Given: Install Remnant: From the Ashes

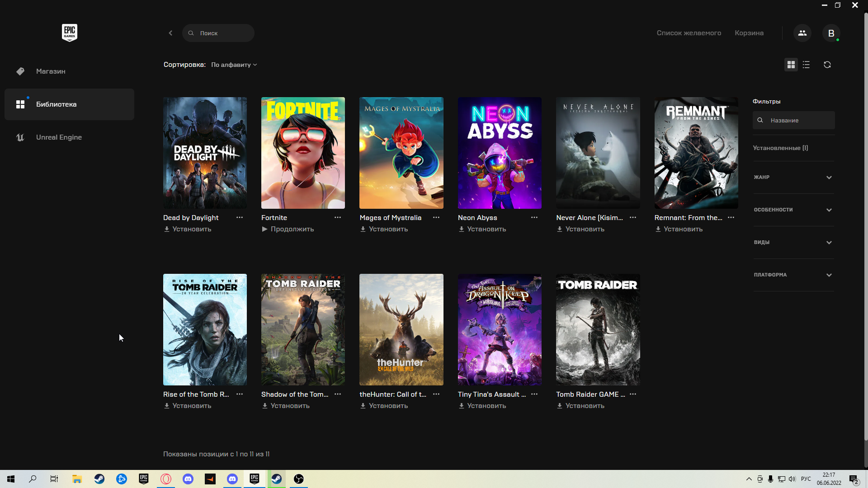Looking at the screenshot, I should coord(679,229).
